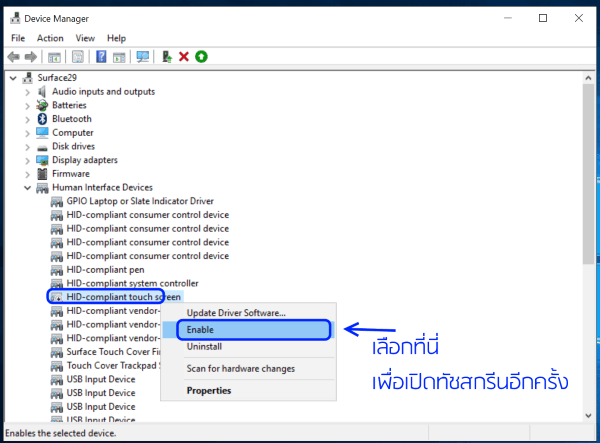Select the GPIO Laptop or Slate Indicator Driver
This screenshot has width=600, height=443.
139,201
